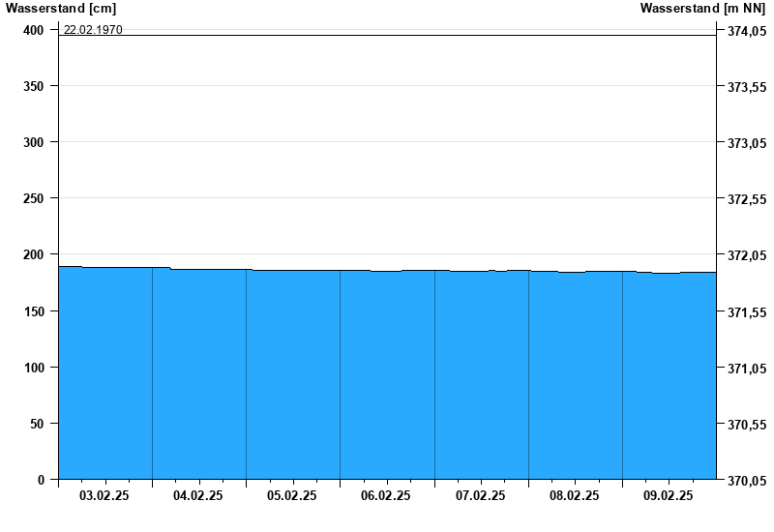Select the 06.02.25 date on x-axis
The width and height of the screenshot is (774, 532).
tap(386, 496)
